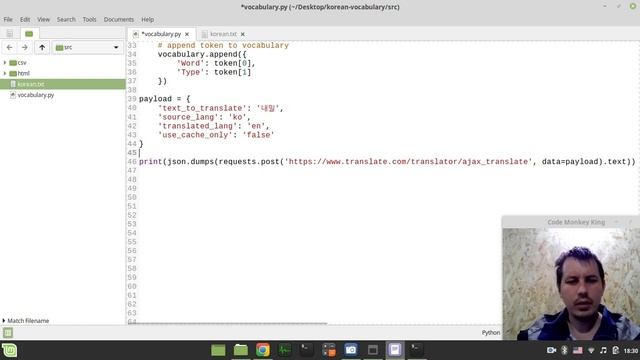Open the File menu
This screenshot has width=640, height=360.
[8, 20]
